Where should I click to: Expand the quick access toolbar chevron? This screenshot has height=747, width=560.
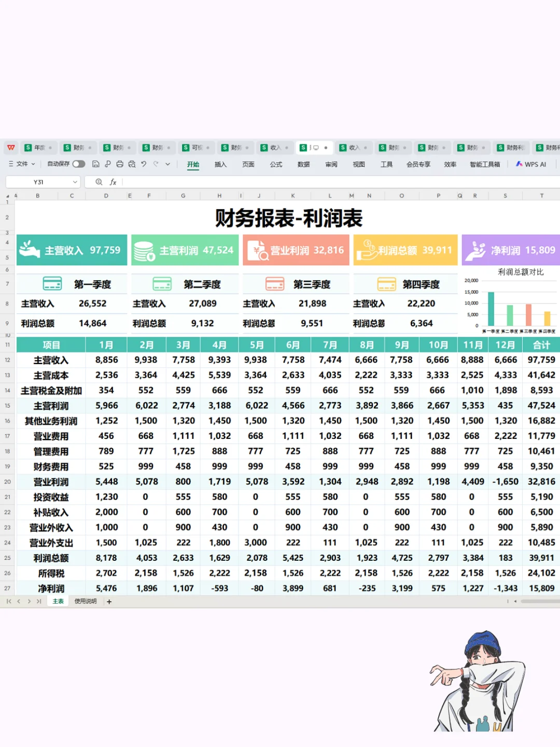pos(167,163)
